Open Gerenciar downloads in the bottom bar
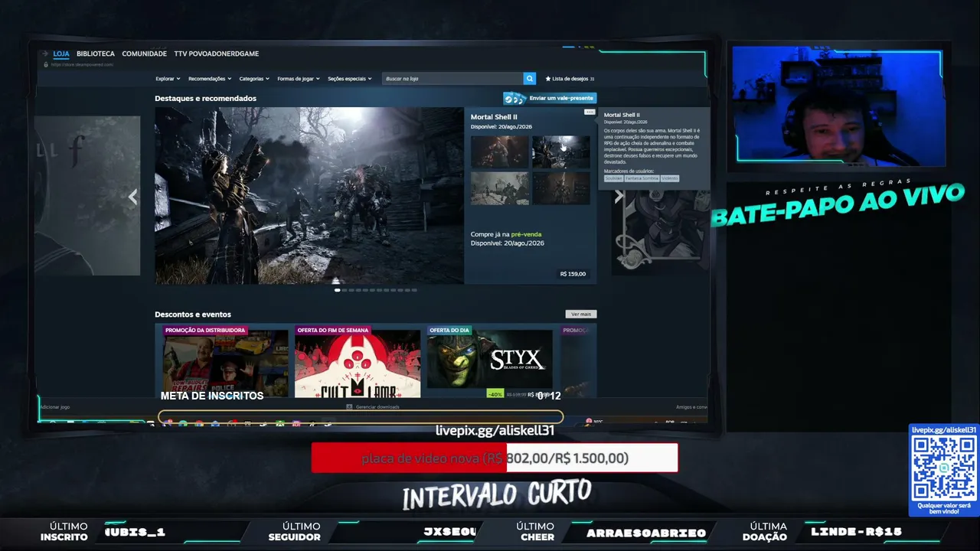The height and width of the screenshot is (551, 980). coord(373,407)
